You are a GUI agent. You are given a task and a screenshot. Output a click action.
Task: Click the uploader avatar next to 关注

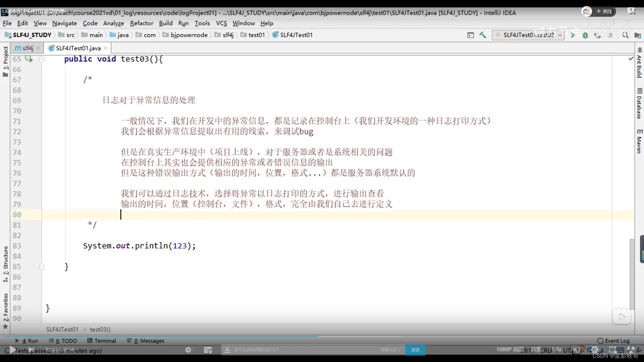click(x=587, y=11)
